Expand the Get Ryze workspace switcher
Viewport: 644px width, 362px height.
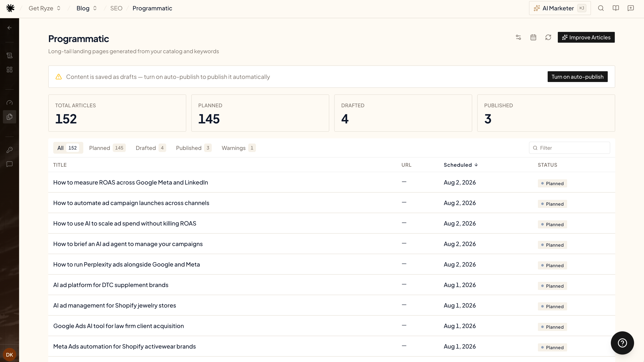pos(45,8)
